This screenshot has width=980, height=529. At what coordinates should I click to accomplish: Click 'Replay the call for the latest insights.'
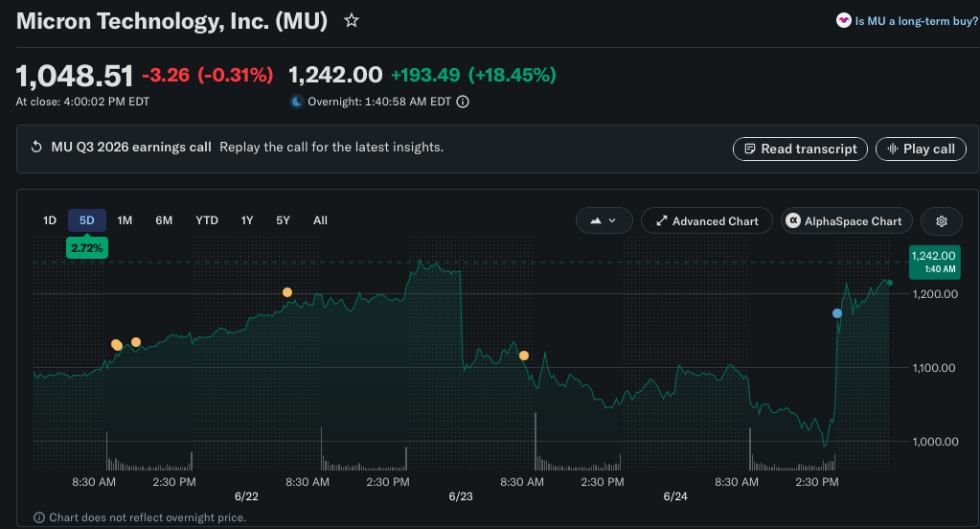click(x=331, y=147)
